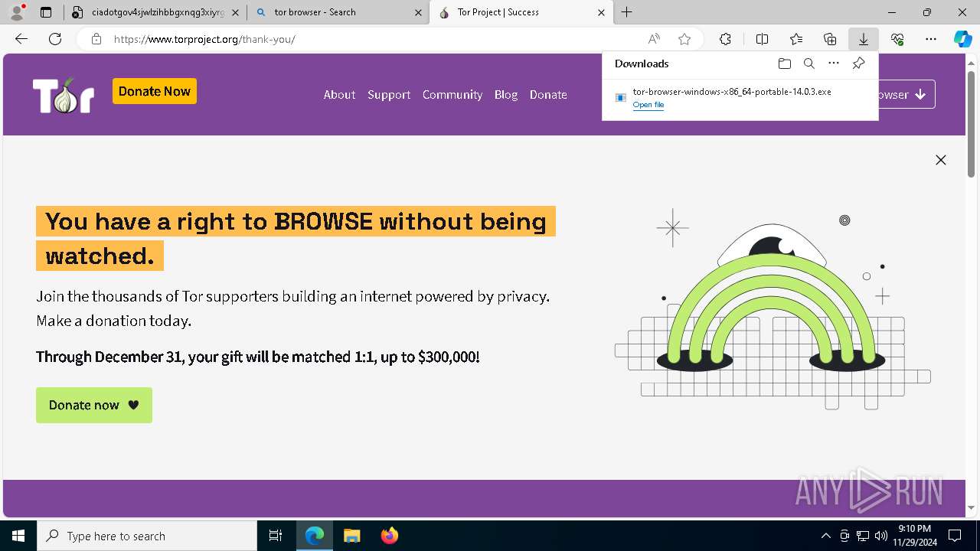The image size is (980, 551).
Task: Open Browser essentials heart icon
Action: click(x=897, y=39)
